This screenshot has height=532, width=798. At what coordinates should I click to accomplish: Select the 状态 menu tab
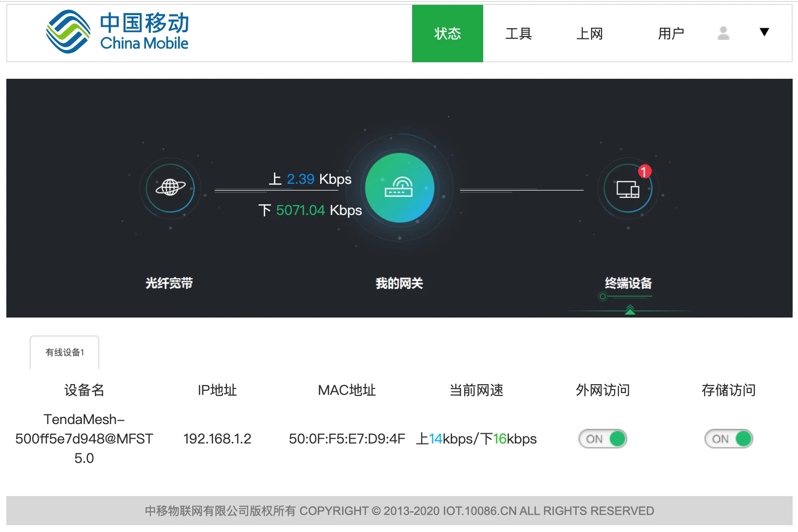[447, 34]
